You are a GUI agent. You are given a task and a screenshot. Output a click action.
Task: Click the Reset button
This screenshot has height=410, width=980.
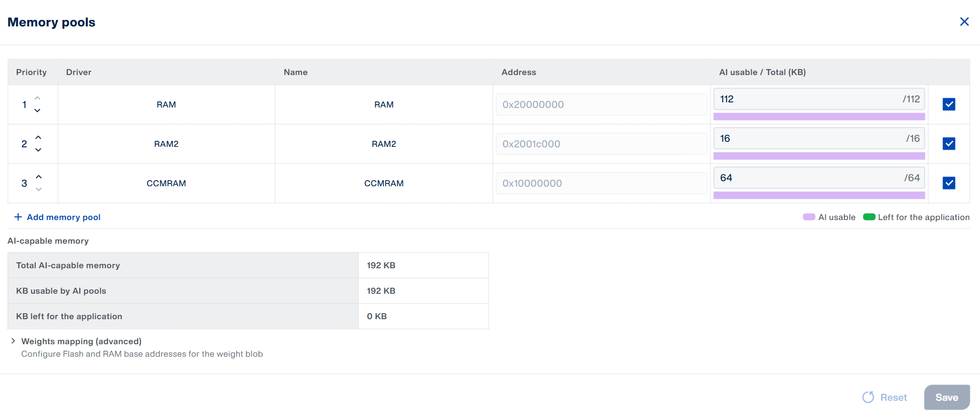point(885,397)
